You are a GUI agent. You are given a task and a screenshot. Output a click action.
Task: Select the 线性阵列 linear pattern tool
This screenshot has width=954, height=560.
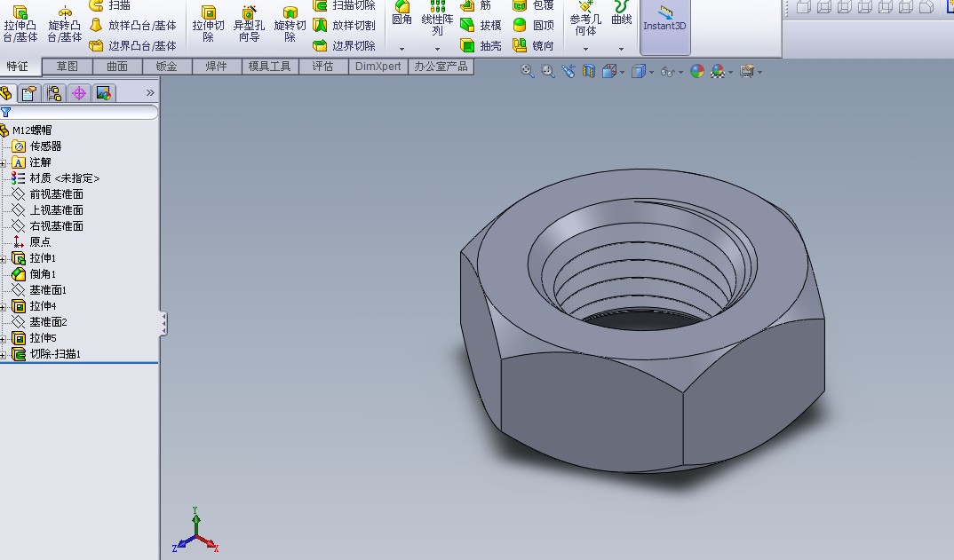point(437,19)
